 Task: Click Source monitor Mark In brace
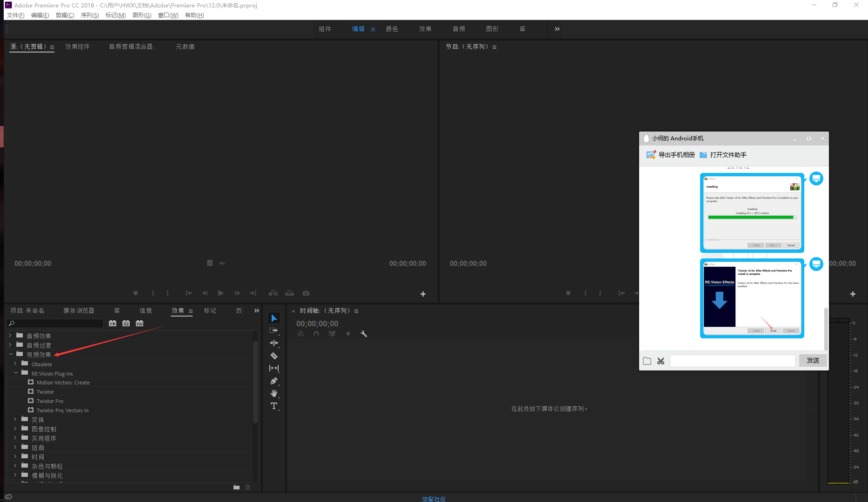(153, 293)
